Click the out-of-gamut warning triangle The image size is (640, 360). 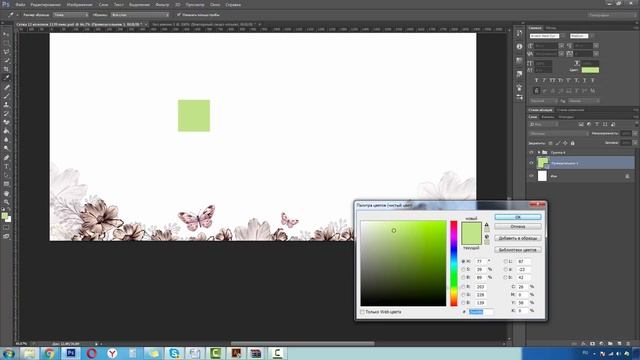tap(487, 225)
